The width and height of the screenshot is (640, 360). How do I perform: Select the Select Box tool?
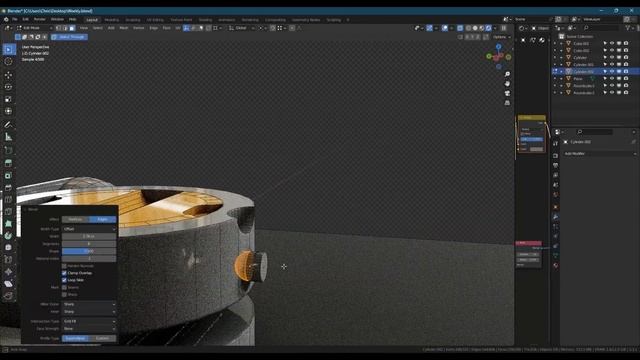coord(8,49)
